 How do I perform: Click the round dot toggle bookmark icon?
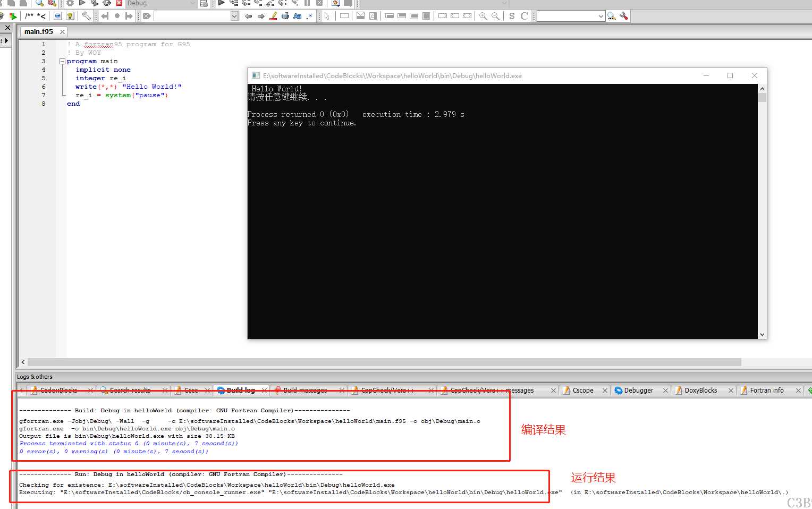(x=117, y=16)
